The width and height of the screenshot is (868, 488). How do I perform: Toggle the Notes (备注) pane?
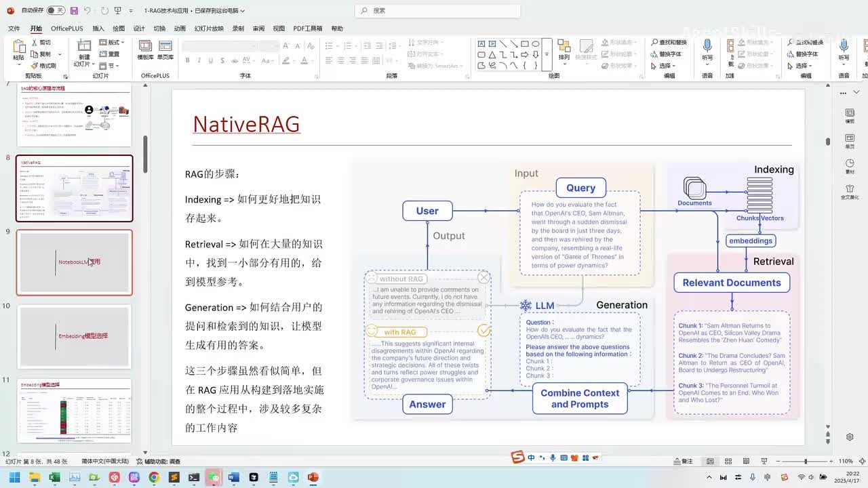click(683, 461)
